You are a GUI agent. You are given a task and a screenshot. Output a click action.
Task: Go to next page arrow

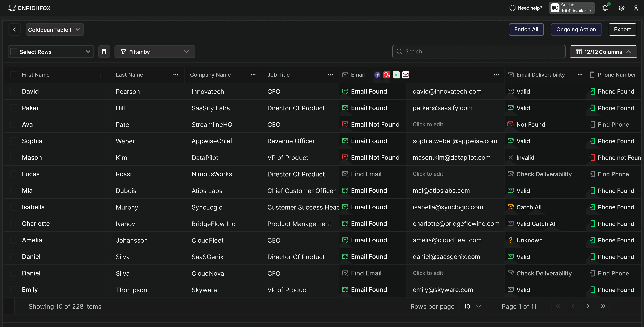coord(588,306)
